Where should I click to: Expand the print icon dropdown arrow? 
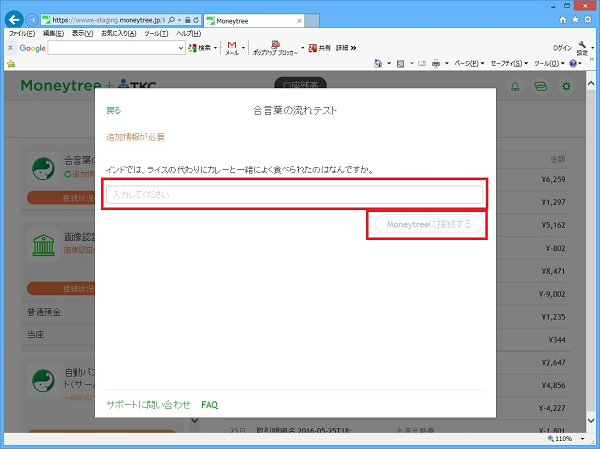447,64
